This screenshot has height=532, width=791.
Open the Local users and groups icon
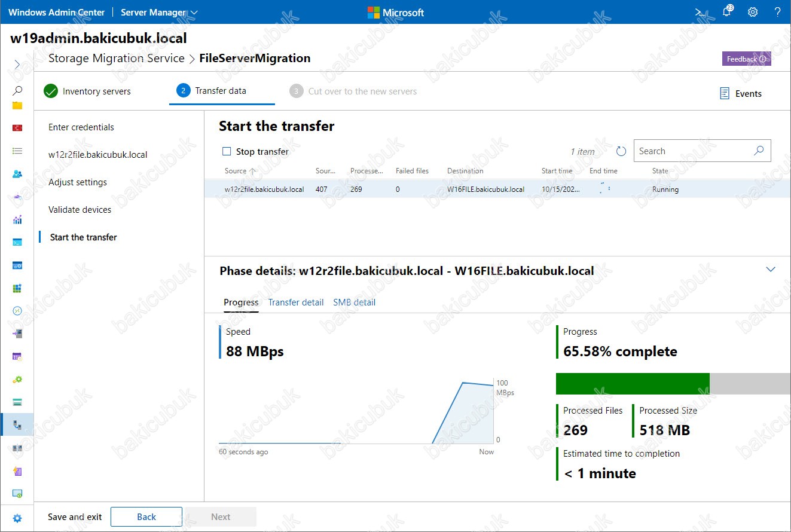(x=17, y=174)
